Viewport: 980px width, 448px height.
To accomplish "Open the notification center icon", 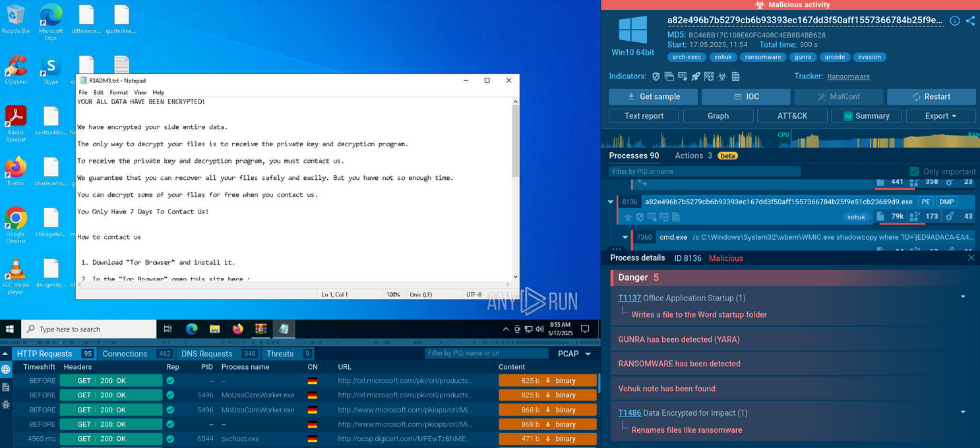I will (x=585, y=329).
